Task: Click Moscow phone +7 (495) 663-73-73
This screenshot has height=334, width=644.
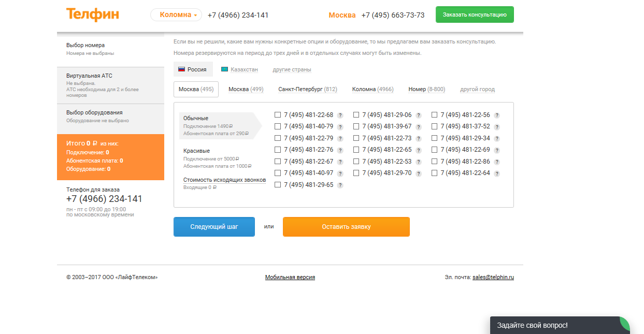Action: (x=393, y=15)
